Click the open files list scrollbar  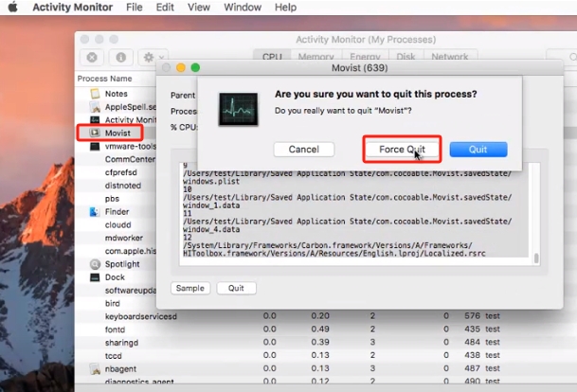[x=536, y=258]
